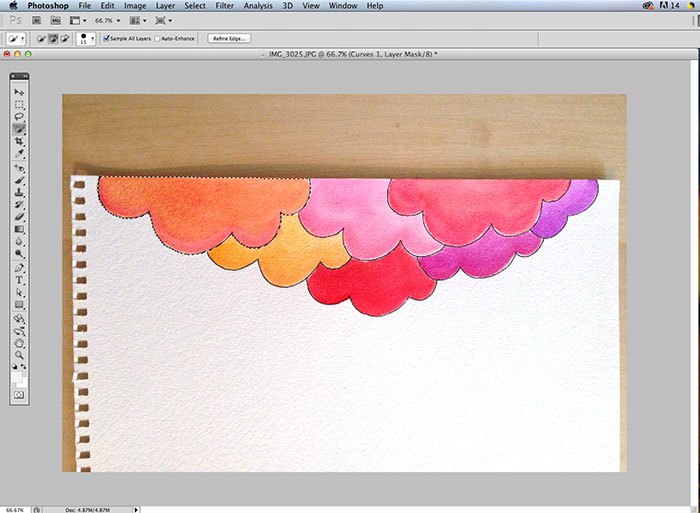Open the Apple menu
The image size is (700, 513).
click(13, 5)
